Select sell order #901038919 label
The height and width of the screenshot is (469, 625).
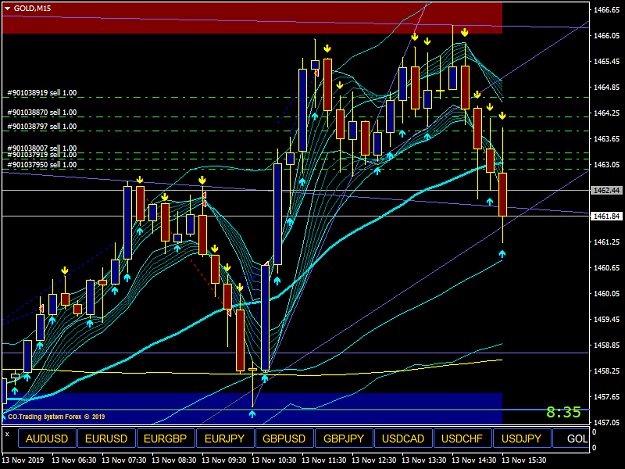(42, 93)
